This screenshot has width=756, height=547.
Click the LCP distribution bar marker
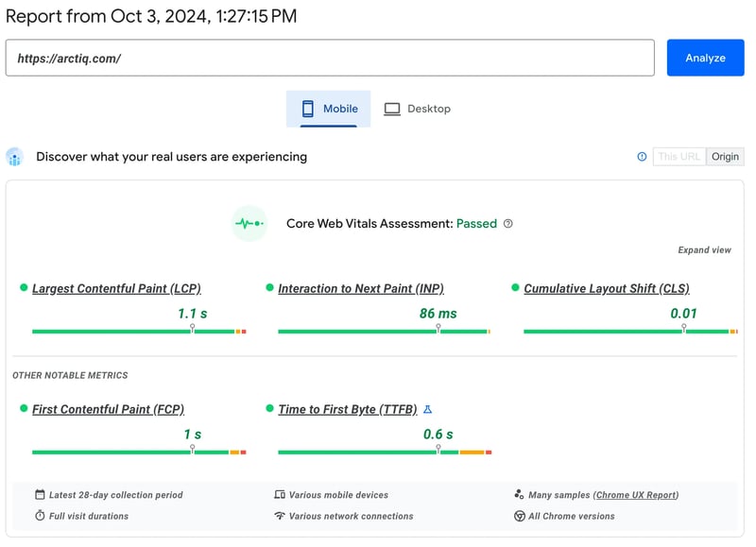click(x=193, y=329)
